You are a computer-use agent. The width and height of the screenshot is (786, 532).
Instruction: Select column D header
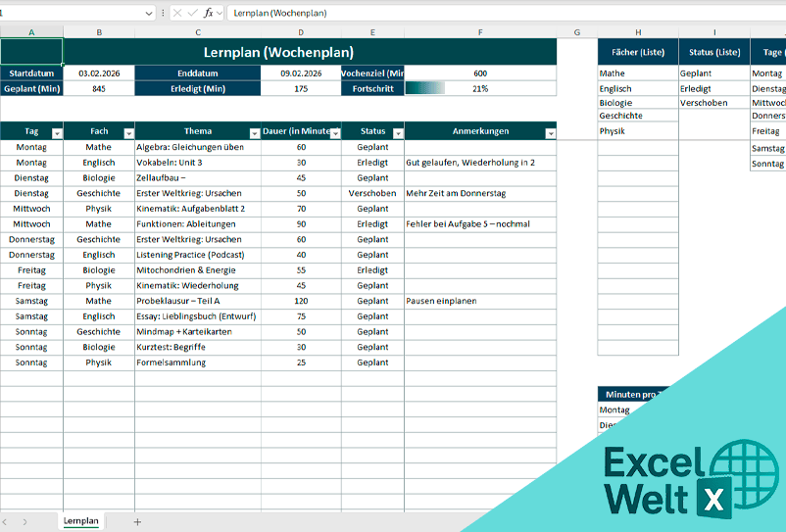click(301, 31)
